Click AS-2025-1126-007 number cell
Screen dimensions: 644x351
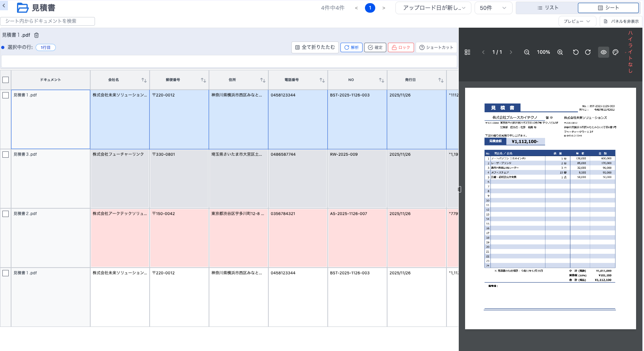tap(357, 238)
